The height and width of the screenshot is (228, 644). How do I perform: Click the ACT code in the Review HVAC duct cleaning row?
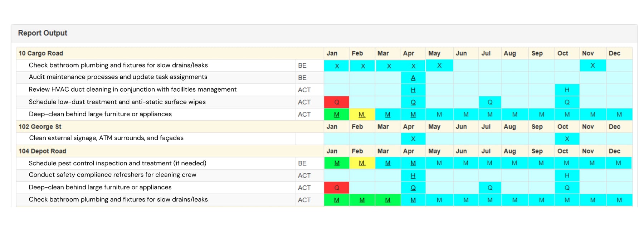304,90
